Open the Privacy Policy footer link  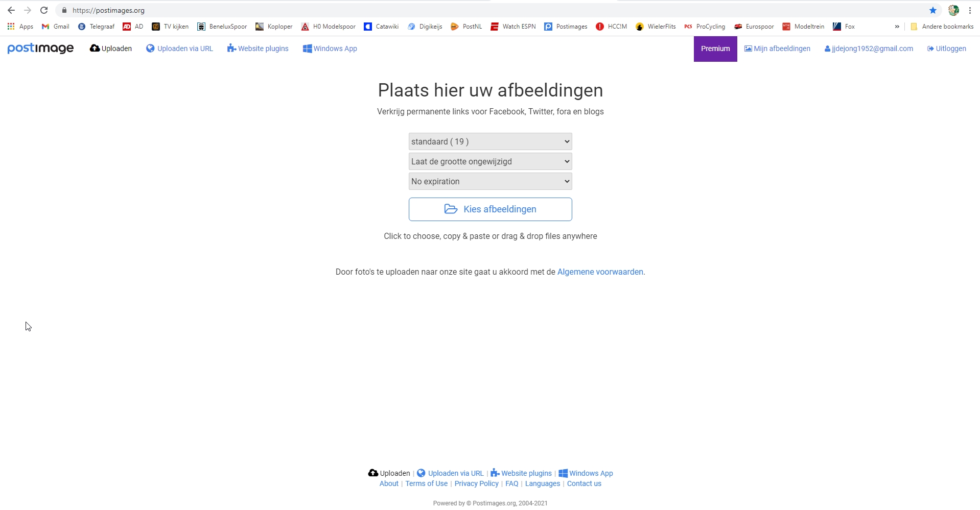pyautogui.click(x=476, y=483)
